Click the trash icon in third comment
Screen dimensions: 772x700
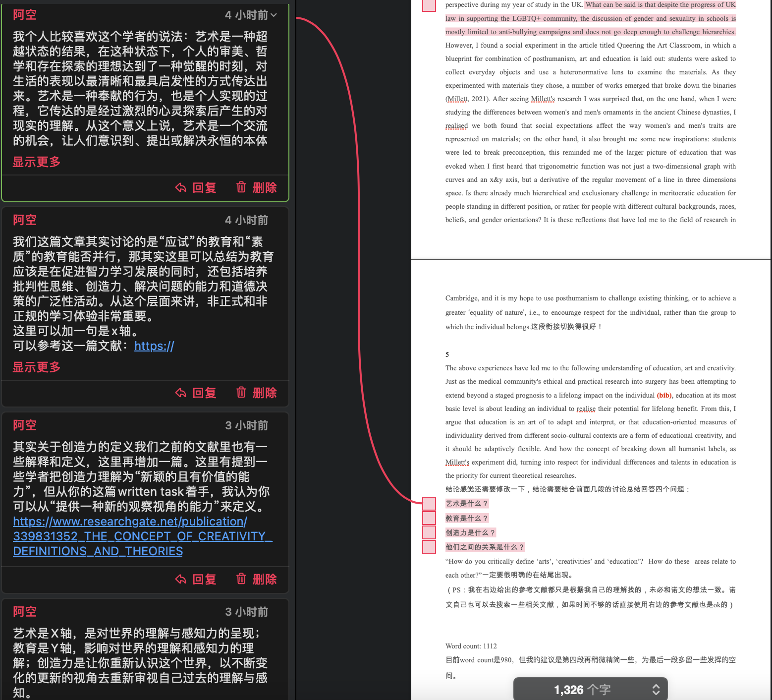click(241, 579)
